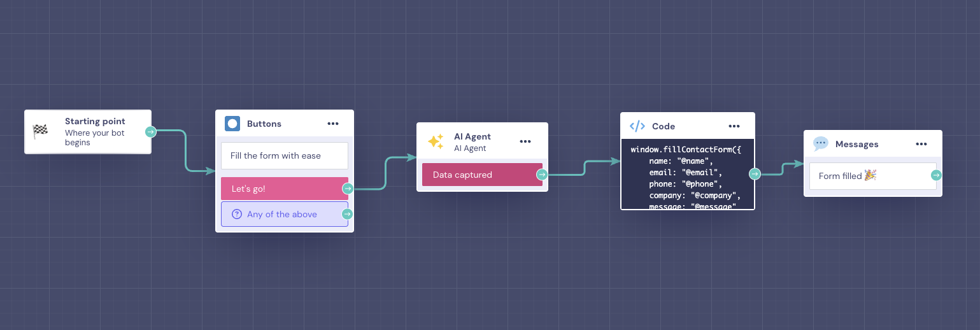Click the Buttons block blue circle icon
Screen dimensions: 980x330
click(232, 124)
